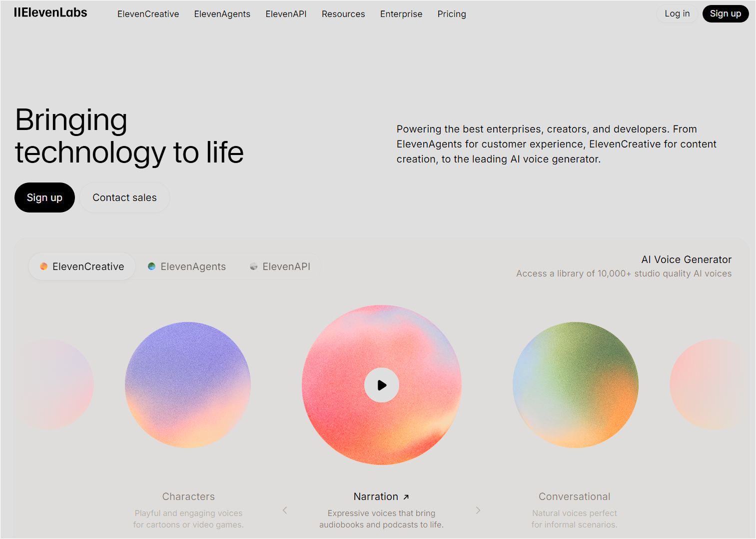
Task: Show the next voice in carousel
Action: click(x=478, y=510)
